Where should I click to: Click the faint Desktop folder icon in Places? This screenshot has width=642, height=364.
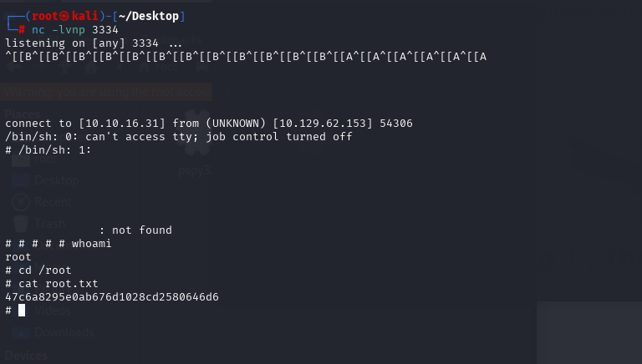pos(20,180)
